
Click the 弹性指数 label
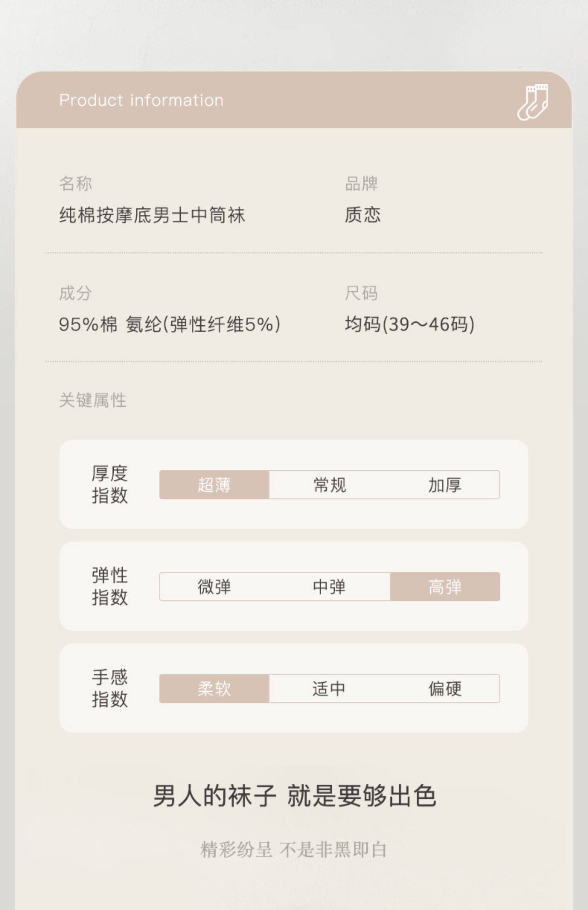110,586
